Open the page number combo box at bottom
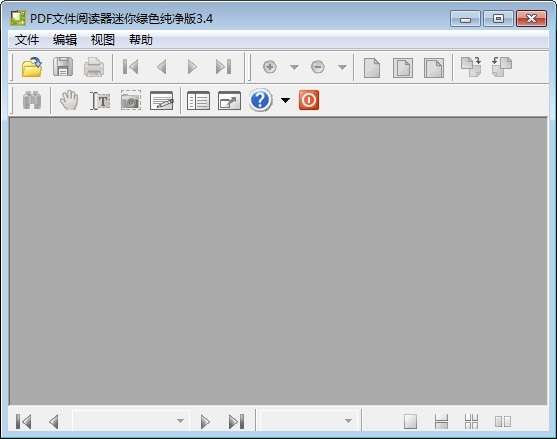Viewport: 557px width, 439px height. coord(129,421)
